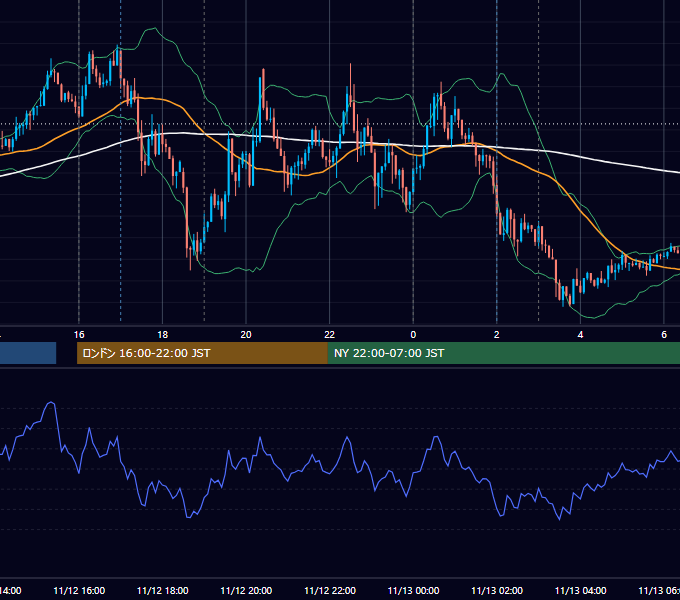
Task: Click the 11/12 22:00 date label
Action: click(x=330, y=590)
